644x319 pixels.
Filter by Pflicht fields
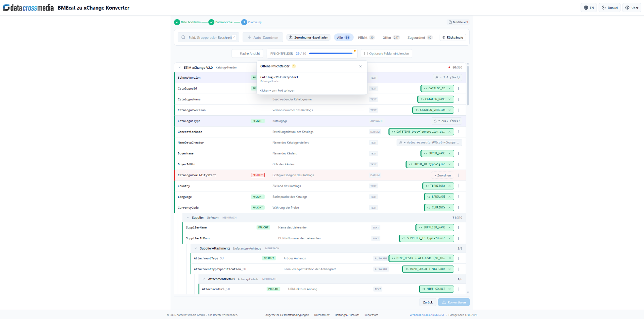tap(366, 37)
